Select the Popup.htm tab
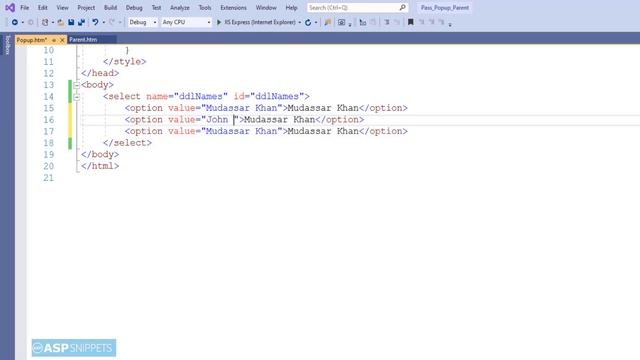640x360 pixels. point(32,40)
